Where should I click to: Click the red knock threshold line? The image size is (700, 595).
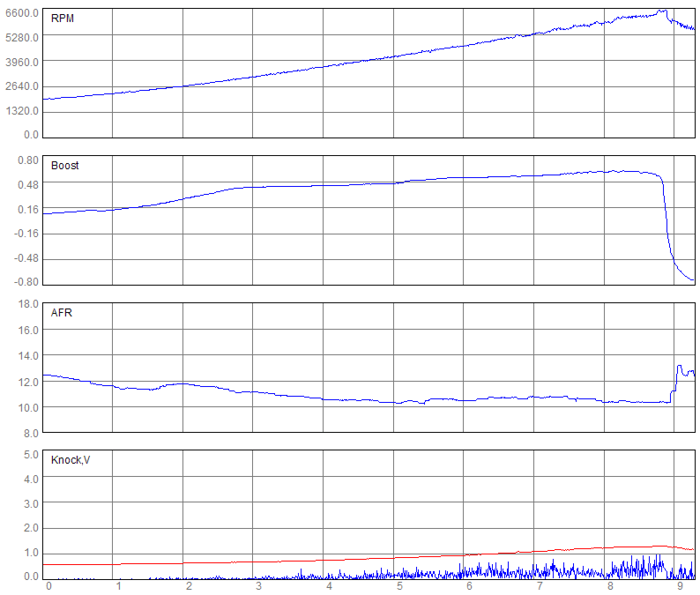(x=369, y=558)
